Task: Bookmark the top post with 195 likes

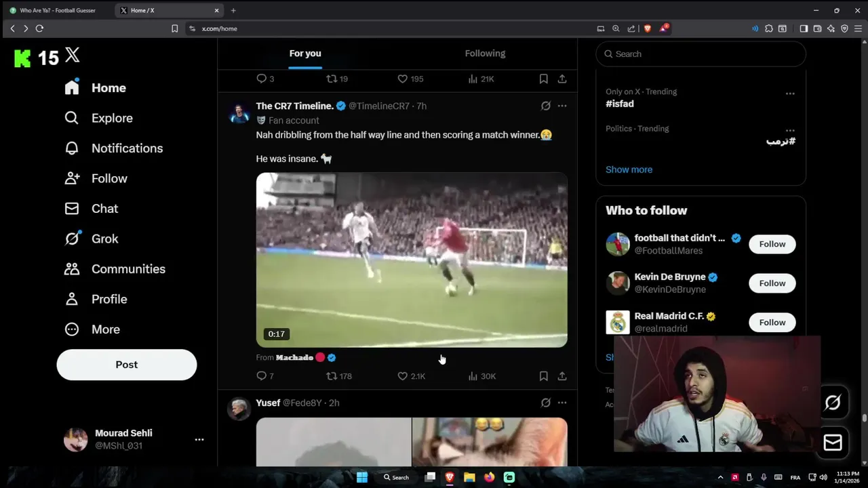Action: pos(543,79)
